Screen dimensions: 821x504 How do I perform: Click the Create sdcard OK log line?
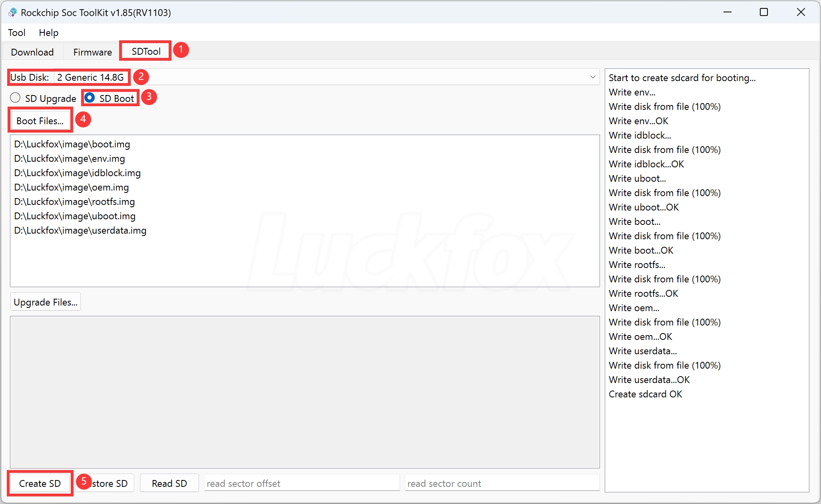coord(645,394)
